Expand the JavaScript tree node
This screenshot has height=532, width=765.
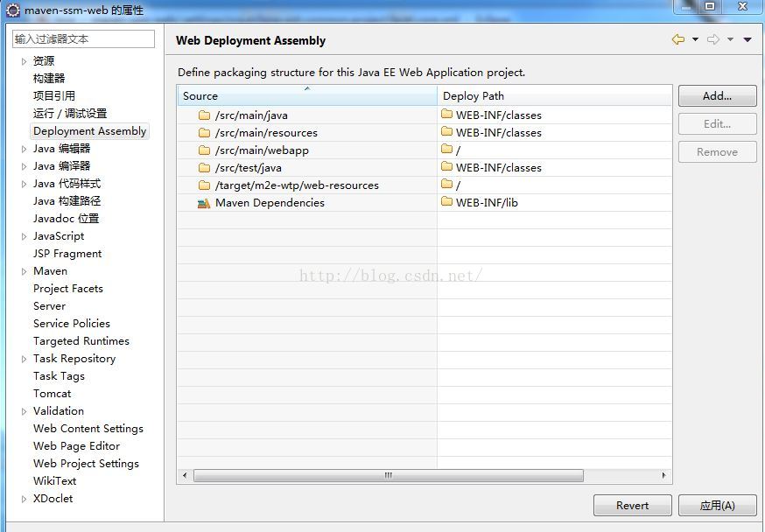(24, 236)
